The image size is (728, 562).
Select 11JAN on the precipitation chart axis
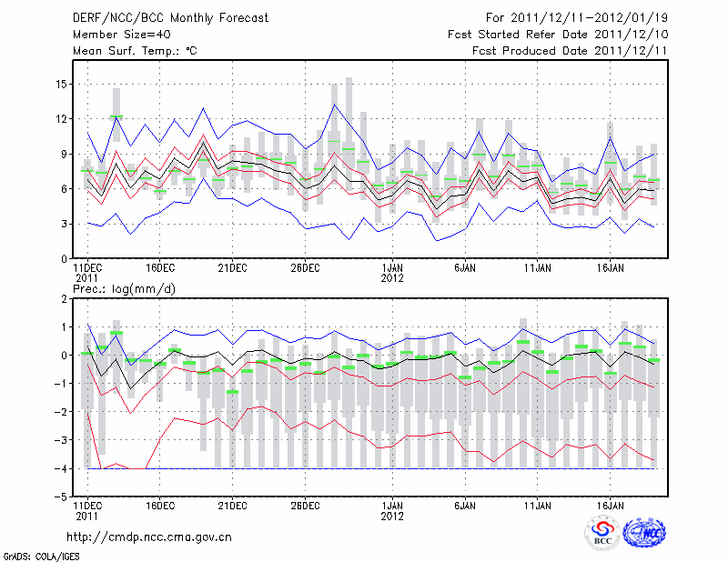click(538, 505)
